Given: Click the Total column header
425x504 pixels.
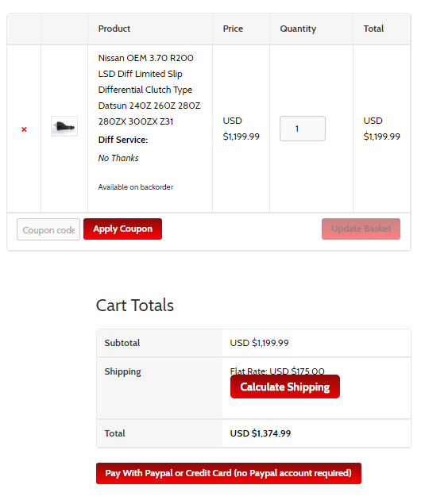Looking at the screenshot, I should (373, 29).
